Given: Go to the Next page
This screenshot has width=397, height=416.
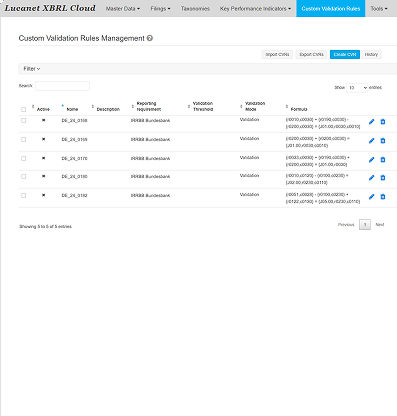Looking at the screenshot, I should (380, 225).
